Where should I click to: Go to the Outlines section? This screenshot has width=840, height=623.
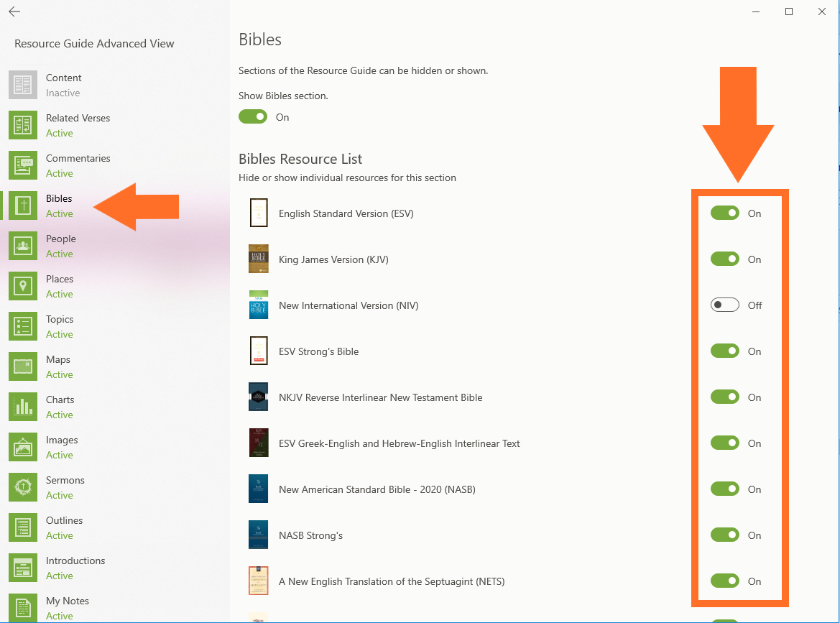click(x=64, y=527)
